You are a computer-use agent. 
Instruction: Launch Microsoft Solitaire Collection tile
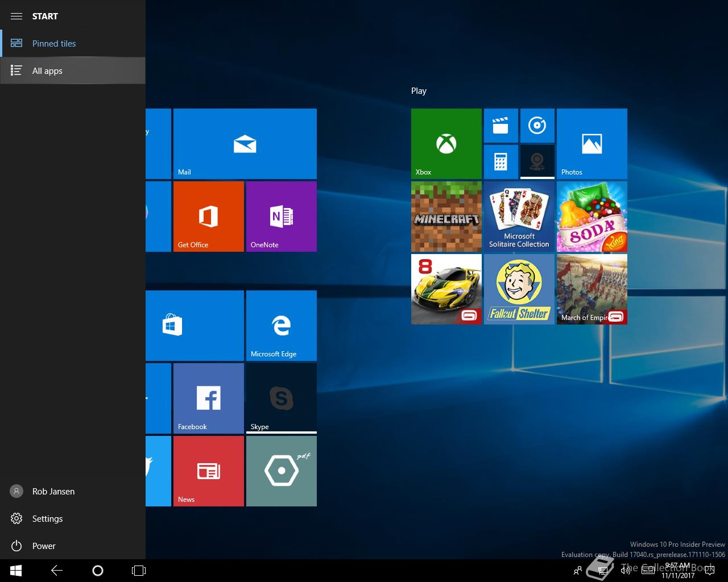tap(519, 217)
